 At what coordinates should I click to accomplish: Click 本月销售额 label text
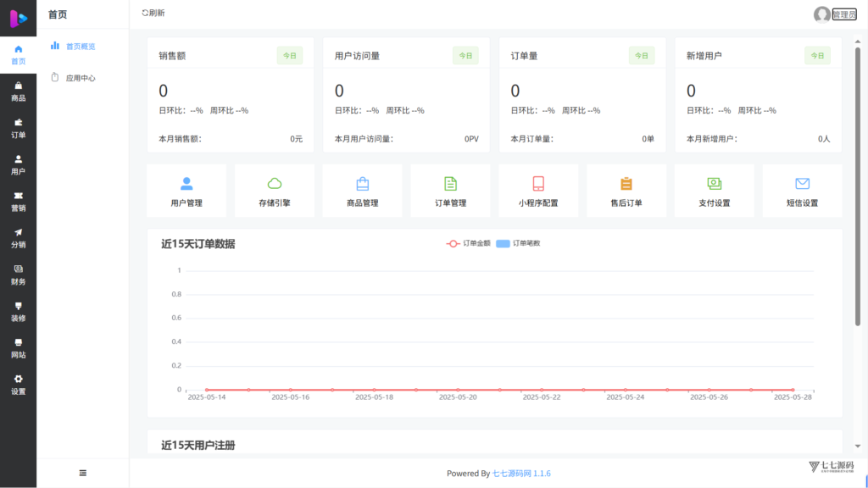tap(180, 139)
